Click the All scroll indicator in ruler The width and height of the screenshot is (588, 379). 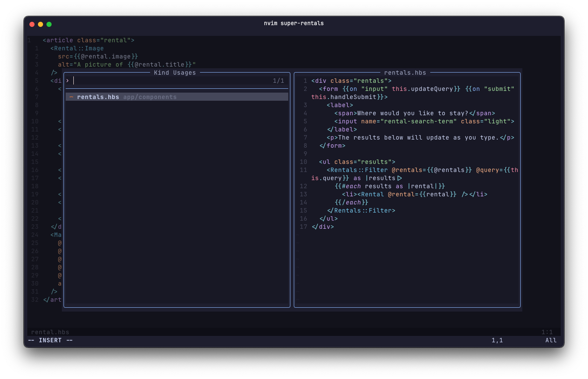(x=551, y=340)
